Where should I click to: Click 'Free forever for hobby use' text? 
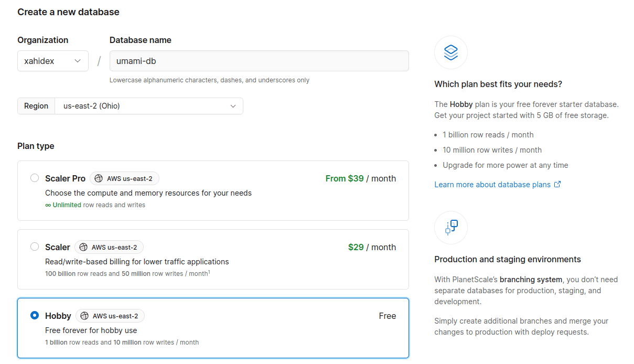91,330
